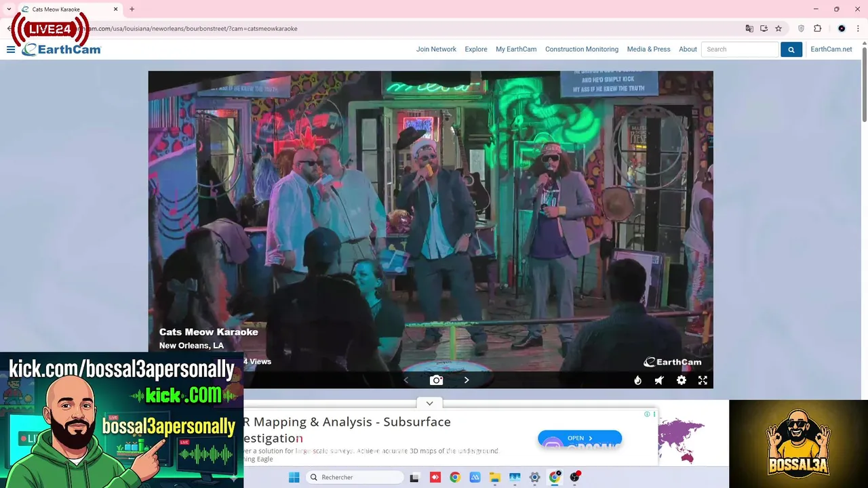This screenshot has height=488, width=868.
Task: Click the EarthCam logo in header
Action: (61, 49)
